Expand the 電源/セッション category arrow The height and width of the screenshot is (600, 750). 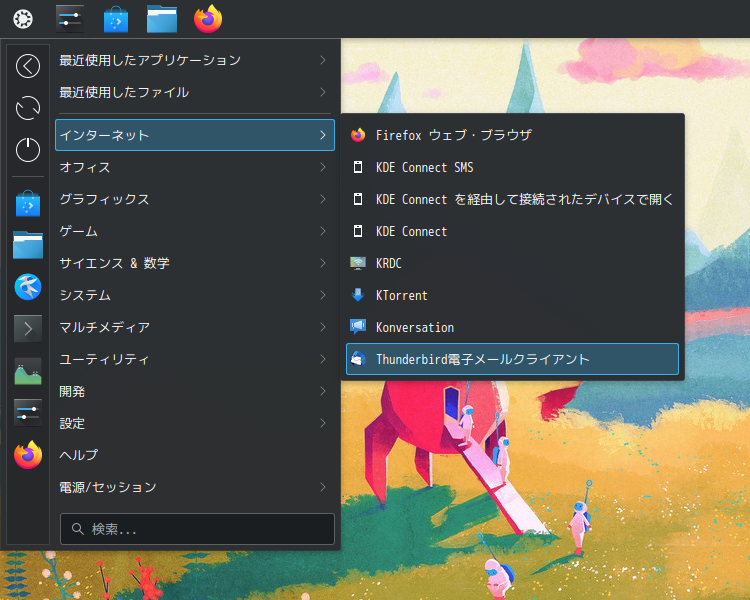[323, 487]
